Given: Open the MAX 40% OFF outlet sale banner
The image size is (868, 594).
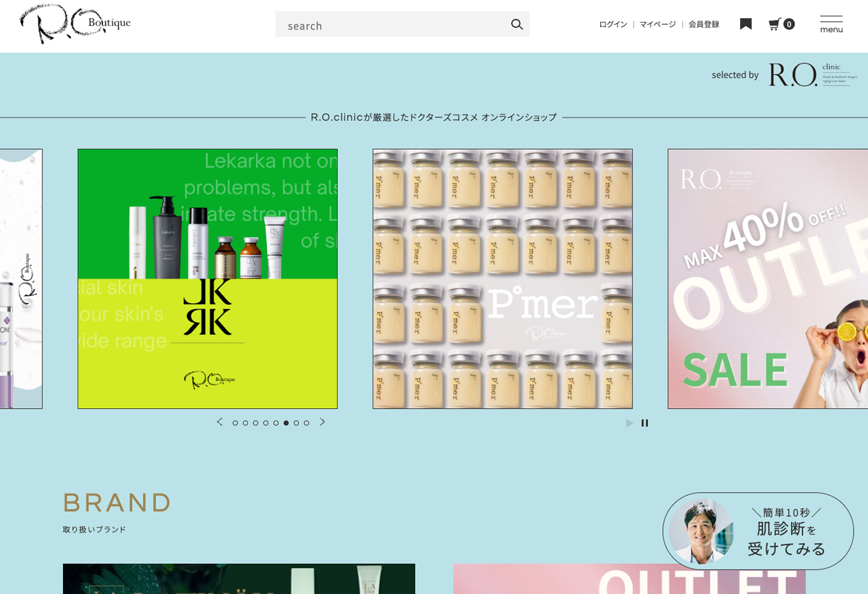Looking at the screenshot, I should (768, 279).
